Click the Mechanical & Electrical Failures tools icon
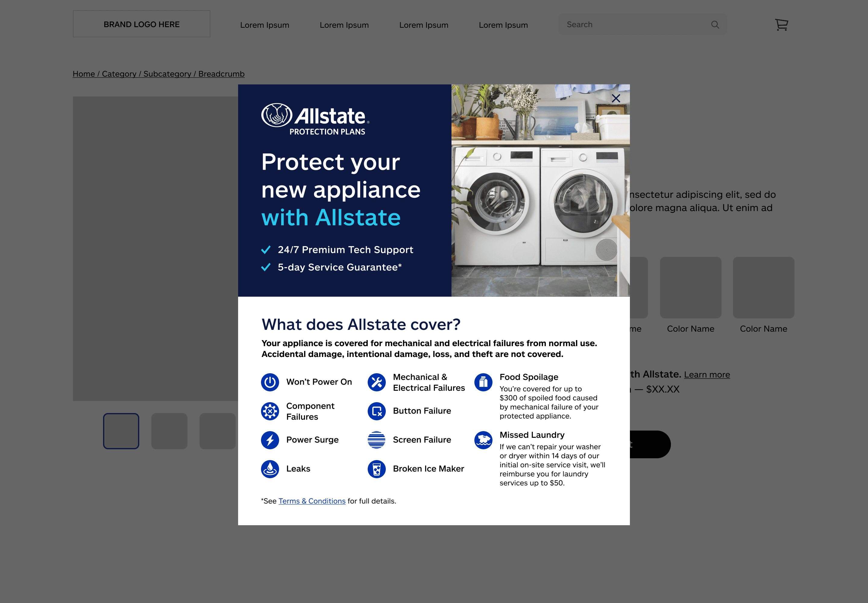868x603 pixels. click(377, 382)
